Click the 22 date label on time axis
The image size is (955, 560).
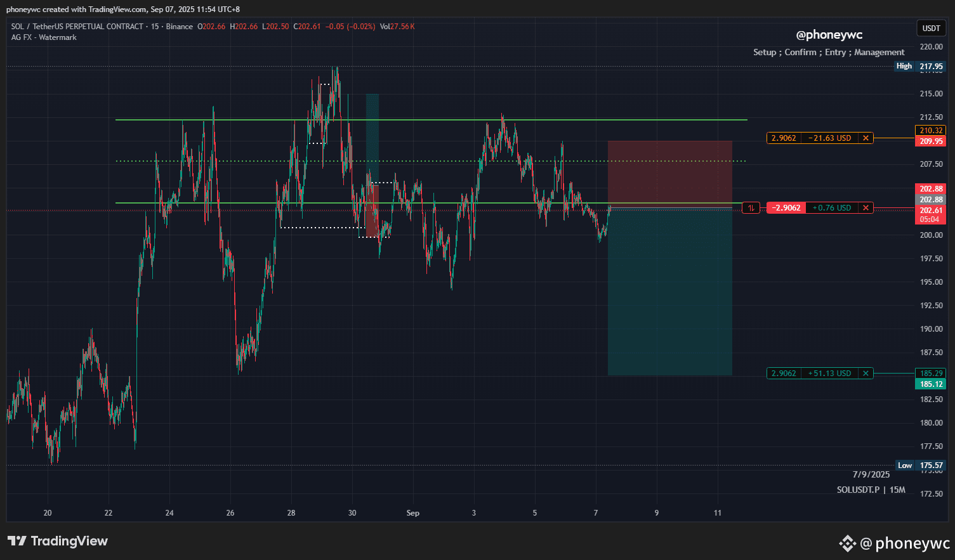click(109, 513)
